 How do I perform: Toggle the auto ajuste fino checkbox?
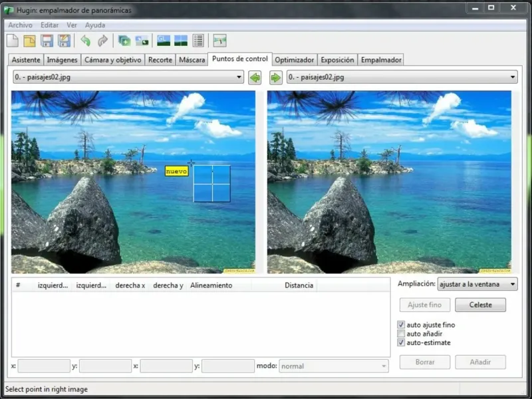(x=401, y=325)
